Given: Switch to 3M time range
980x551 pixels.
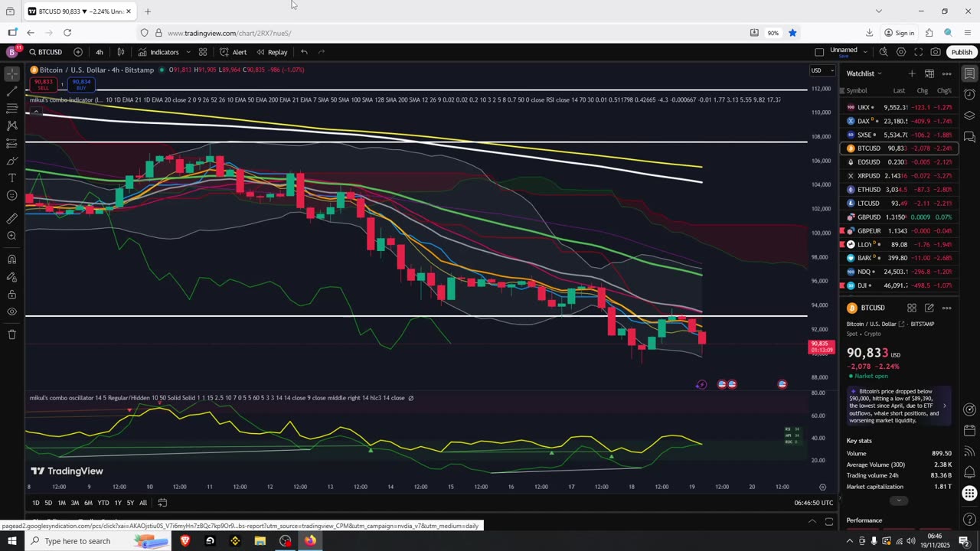Looking at the screenshot, I should click(x=75, y=503).
